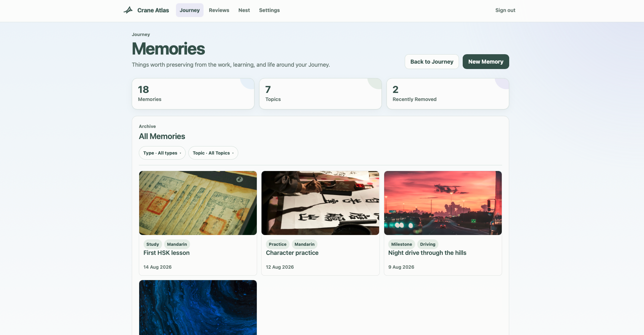Open the First HSK lesson thumbnail

[198, 203]
